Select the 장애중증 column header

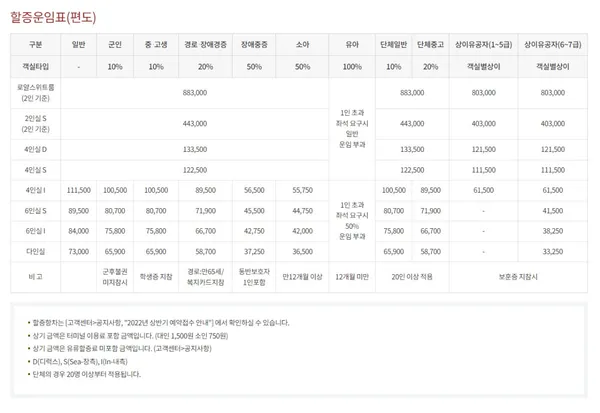(x=254, y=44)
